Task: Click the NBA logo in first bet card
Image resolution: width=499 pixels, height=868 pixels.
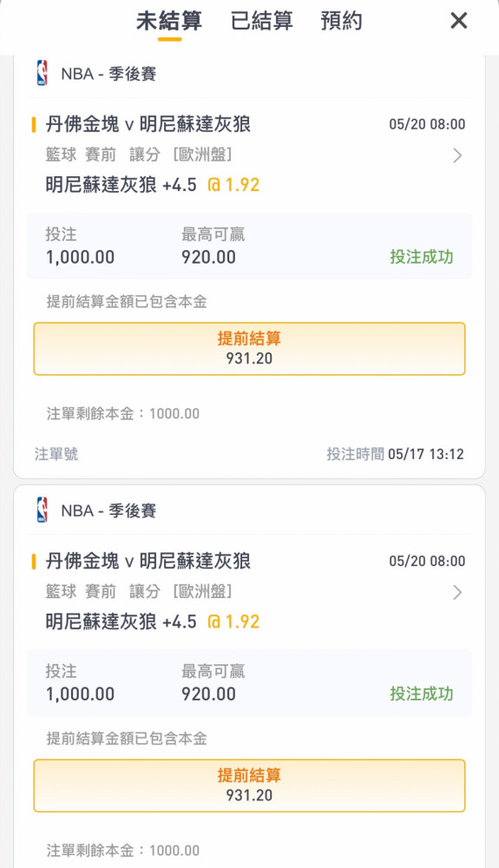Action: pos(42,73)
